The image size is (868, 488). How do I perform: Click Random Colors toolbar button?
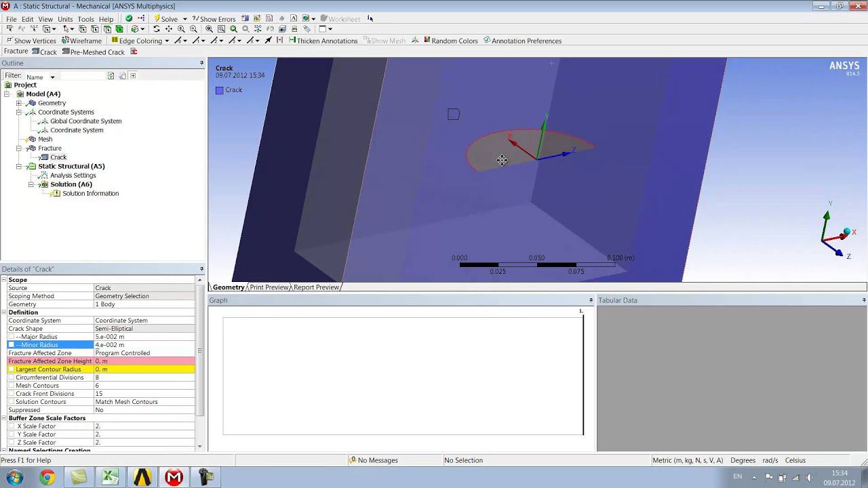(x=450, y=41)
